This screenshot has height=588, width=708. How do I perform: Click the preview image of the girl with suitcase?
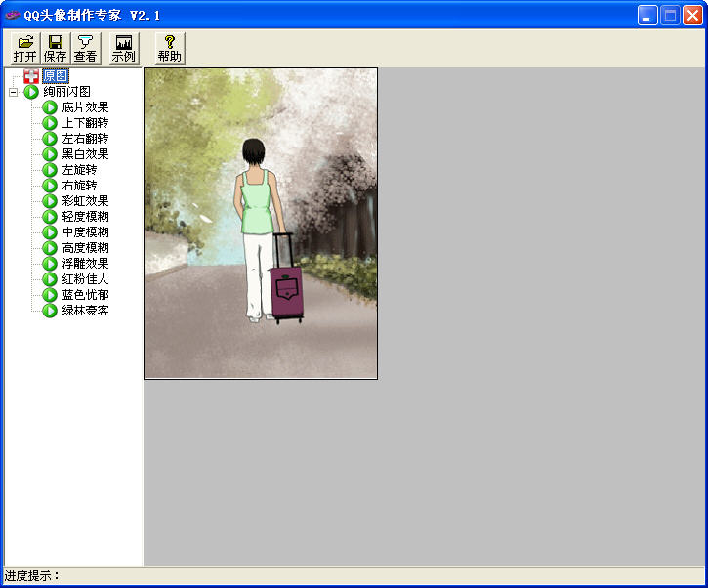[x=261, y=224]
